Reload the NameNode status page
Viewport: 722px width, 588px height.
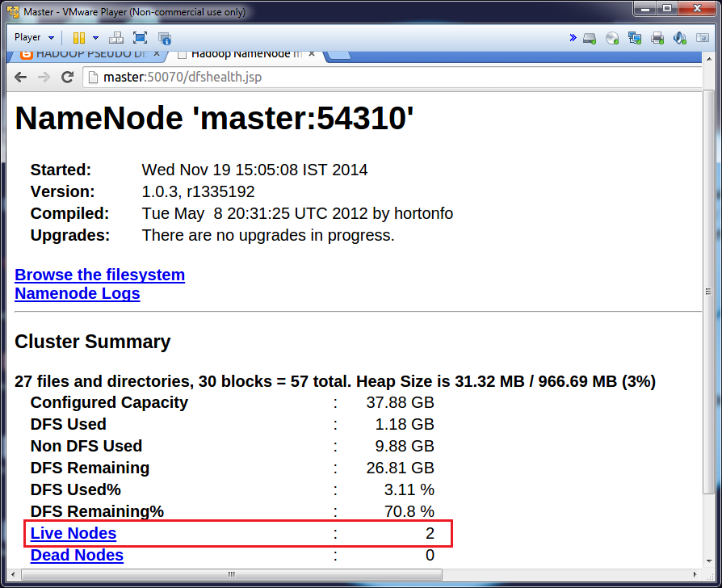[x=67, y=79]
